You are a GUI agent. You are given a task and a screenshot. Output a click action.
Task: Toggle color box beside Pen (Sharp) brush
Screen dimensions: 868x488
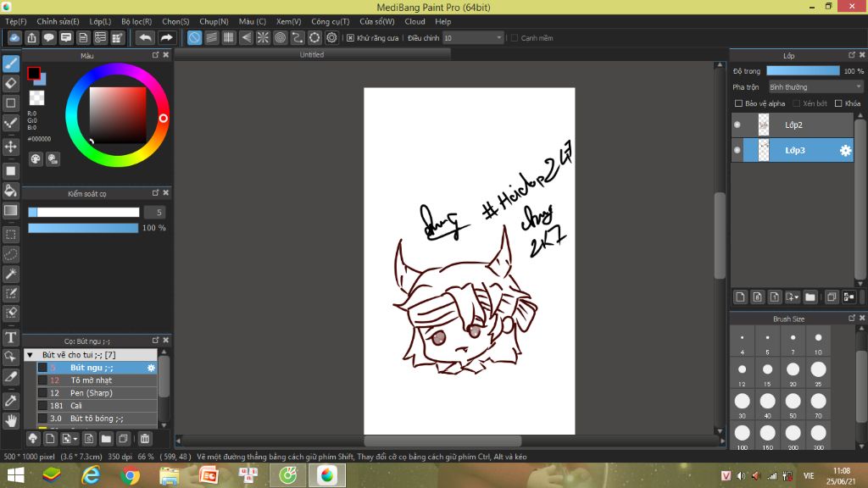(x=42, y=393)
